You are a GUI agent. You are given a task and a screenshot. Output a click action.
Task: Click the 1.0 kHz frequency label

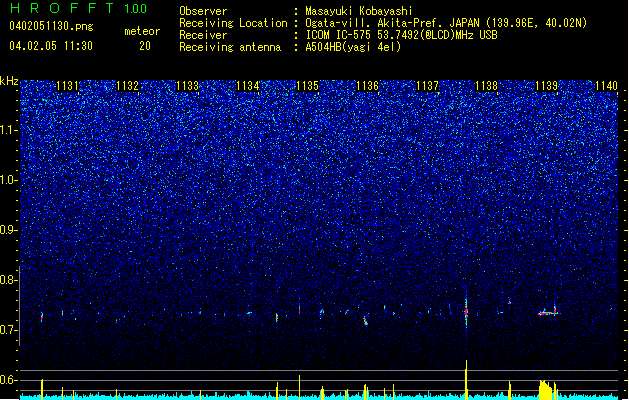coord(9,180)
